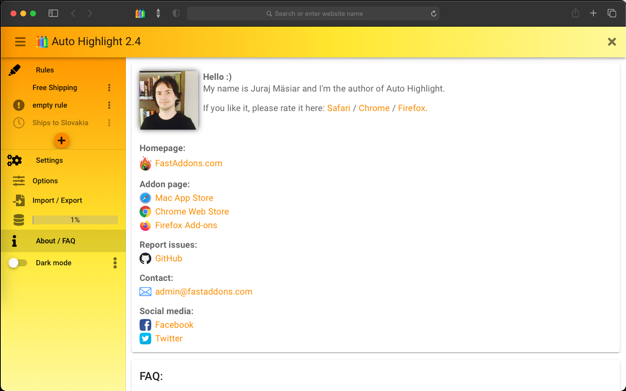Click the Options sliders icon
This screenshot has width=626, height=391.
18,181
